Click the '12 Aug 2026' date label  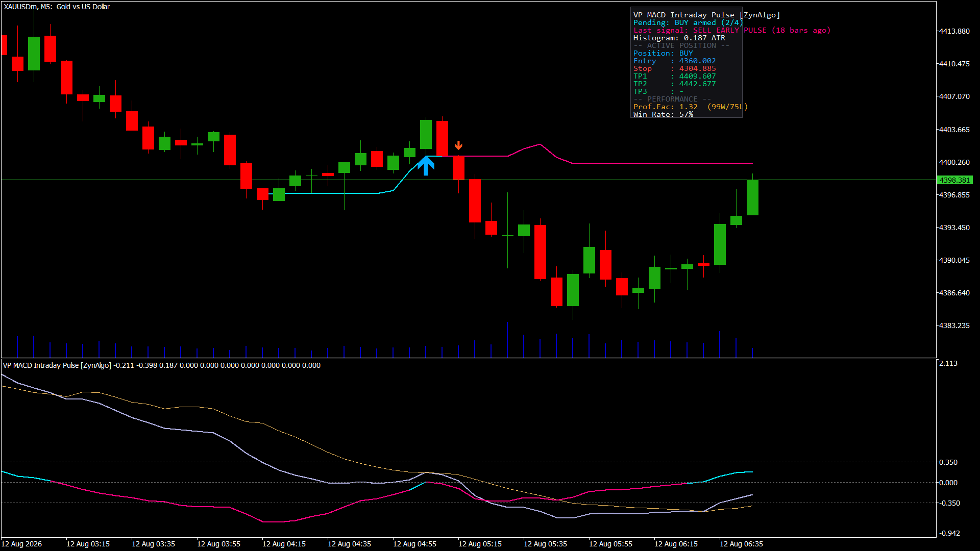[x=21, y=544]
